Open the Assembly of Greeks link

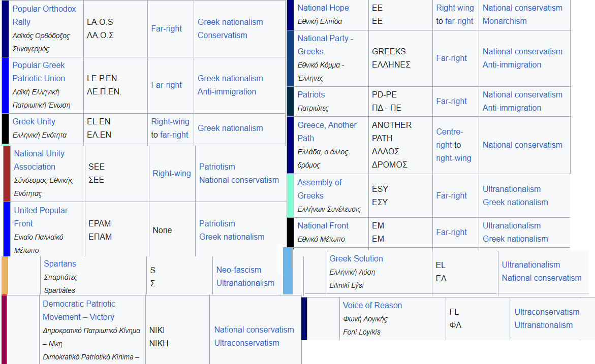click(x=320, y=189)
